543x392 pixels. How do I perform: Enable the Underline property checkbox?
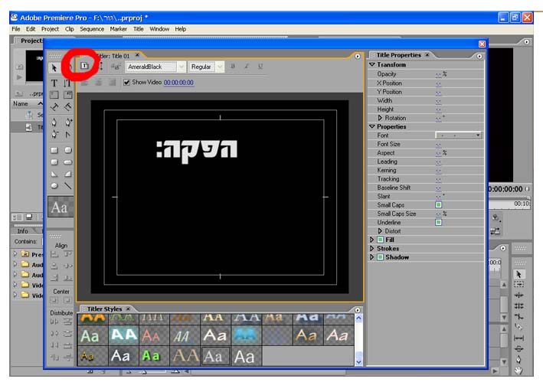(438, 222)
